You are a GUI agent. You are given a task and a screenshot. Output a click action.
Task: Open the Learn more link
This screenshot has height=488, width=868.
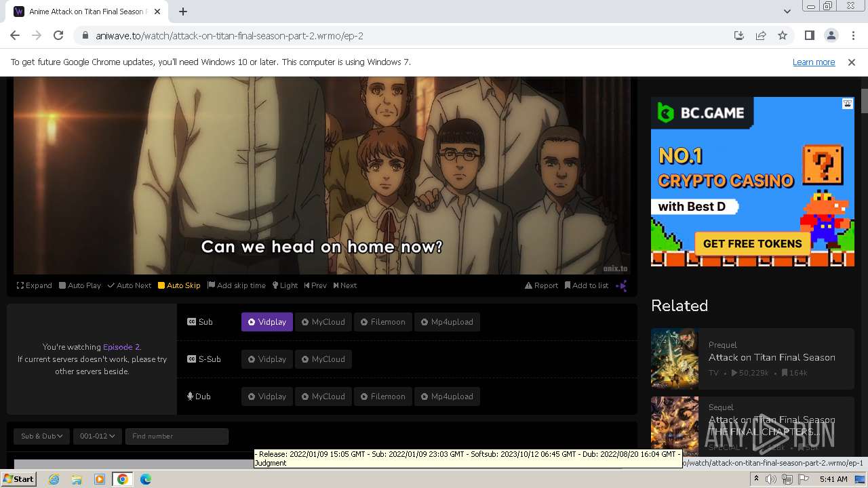(814, 62)
